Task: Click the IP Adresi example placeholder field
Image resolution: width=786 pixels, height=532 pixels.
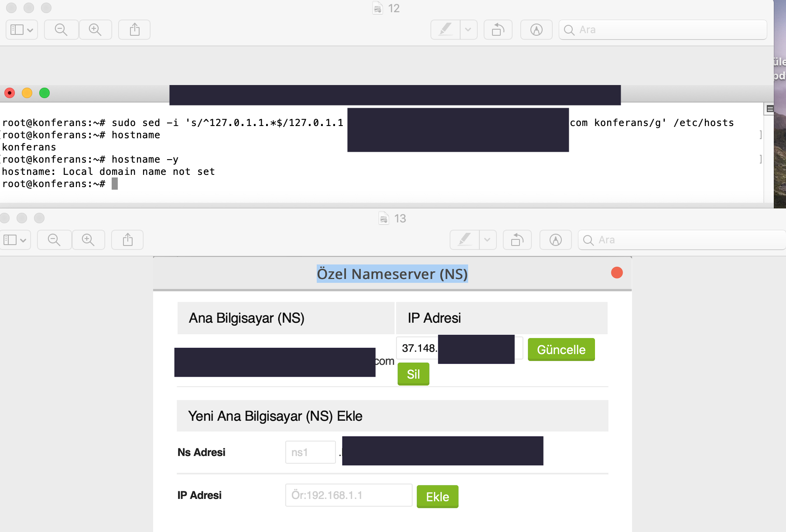Action: (349, 495)
